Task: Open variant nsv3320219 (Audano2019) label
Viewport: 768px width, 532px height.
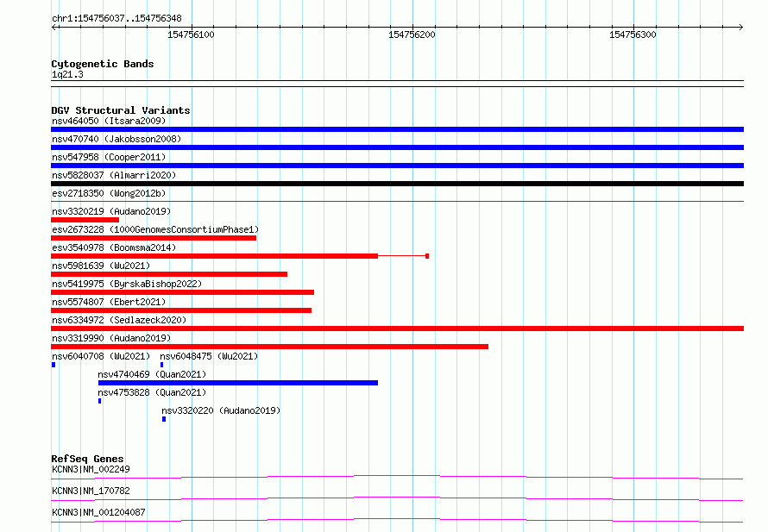Action: point(111,211)
